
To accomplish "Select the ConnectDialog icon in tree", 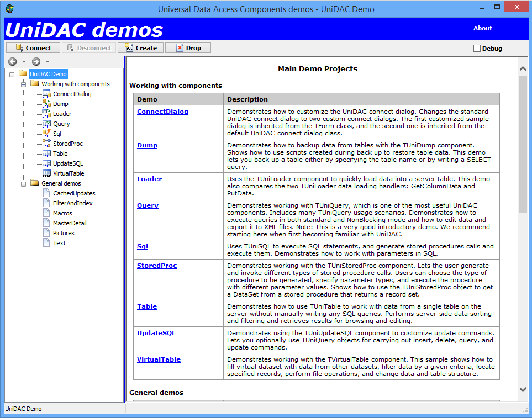I will 46,94.
